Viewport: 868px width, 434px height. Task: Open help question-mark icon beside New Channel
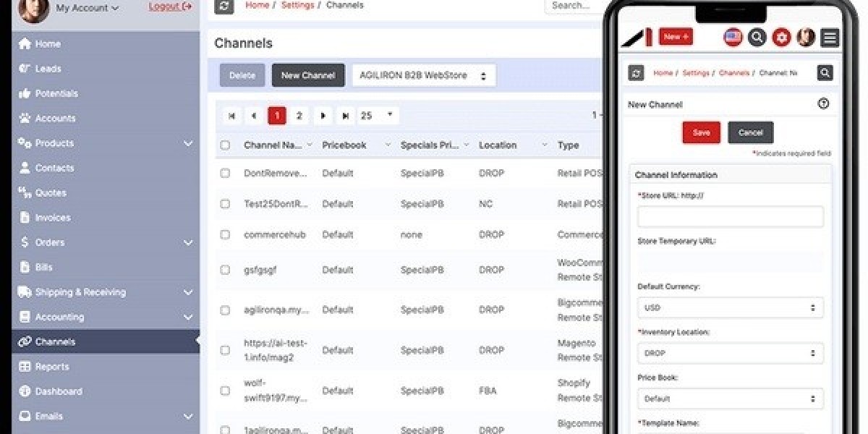(823, 104)
